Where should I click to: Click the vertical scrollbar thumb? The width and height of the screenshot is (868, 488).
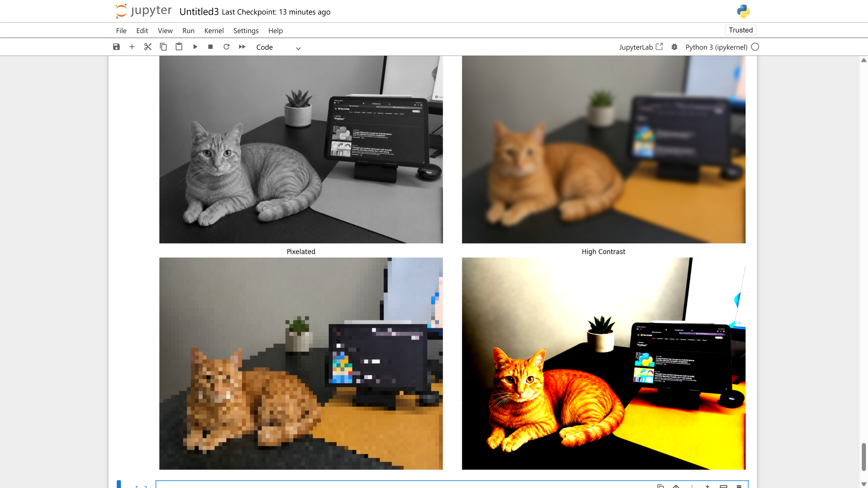click(x=864, y=457)
